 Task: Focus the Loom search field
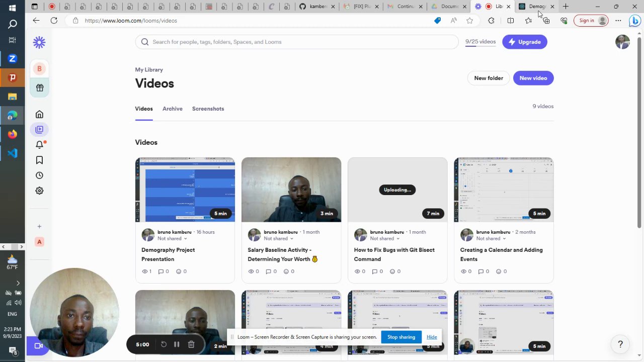pos(297,42)
